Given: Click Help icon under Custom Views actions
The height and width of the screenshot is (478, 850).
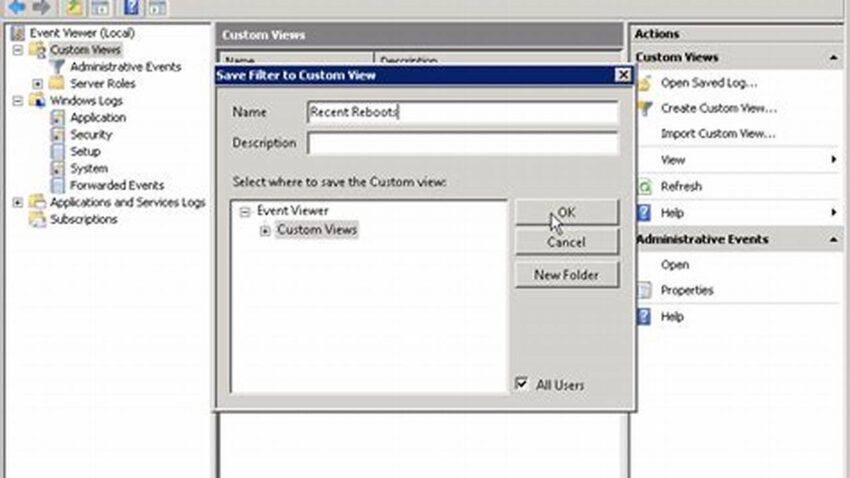Looking at the screenshot, I should pyautogui.click(x=645, y=212).
